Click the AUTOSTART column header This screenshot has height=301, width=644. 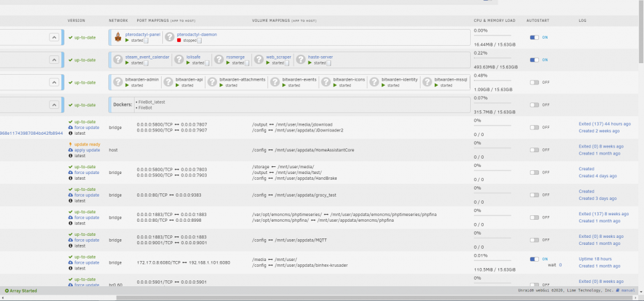pos(538,21)
